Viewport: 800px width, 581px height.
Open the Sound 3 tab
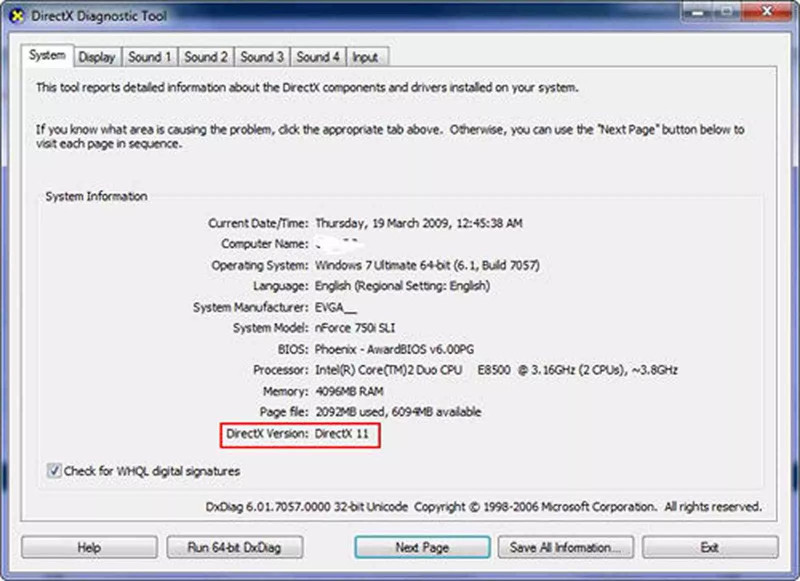[x=262, y=57]
